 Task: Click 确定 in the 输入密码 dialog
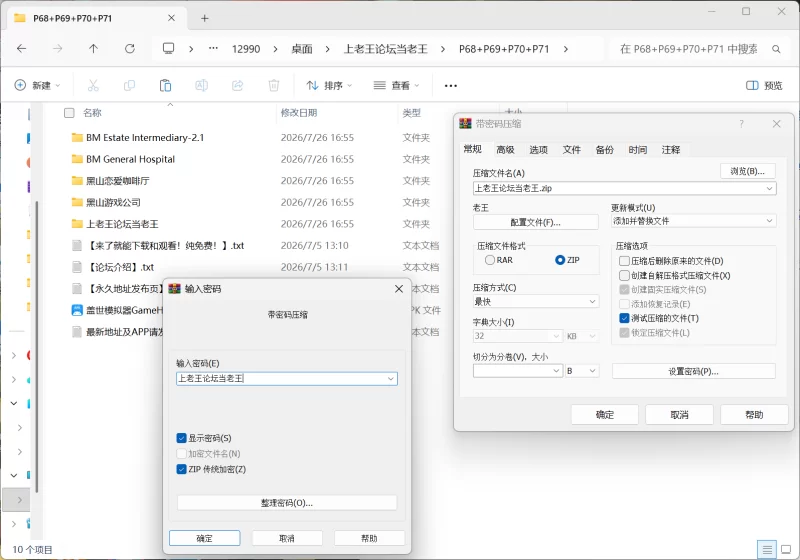coord(205,538)
